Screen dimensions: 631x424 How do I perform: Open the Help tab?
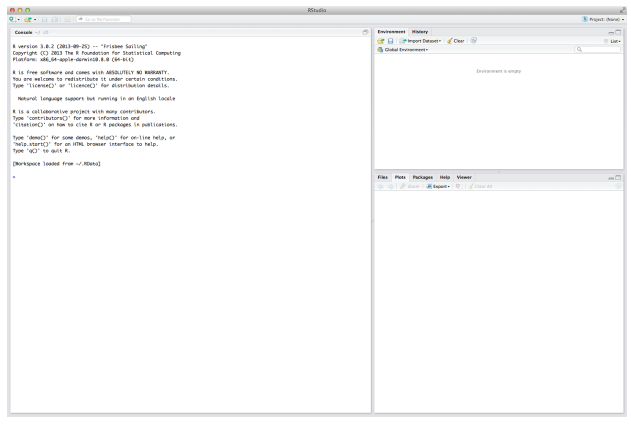point(445,177)
